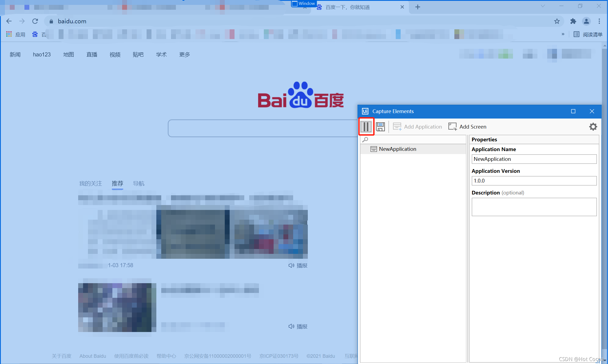The height and width of the screenshot is (364, 608).
Task: Switch to 我的关注 tab
Action: coord(90,183)
